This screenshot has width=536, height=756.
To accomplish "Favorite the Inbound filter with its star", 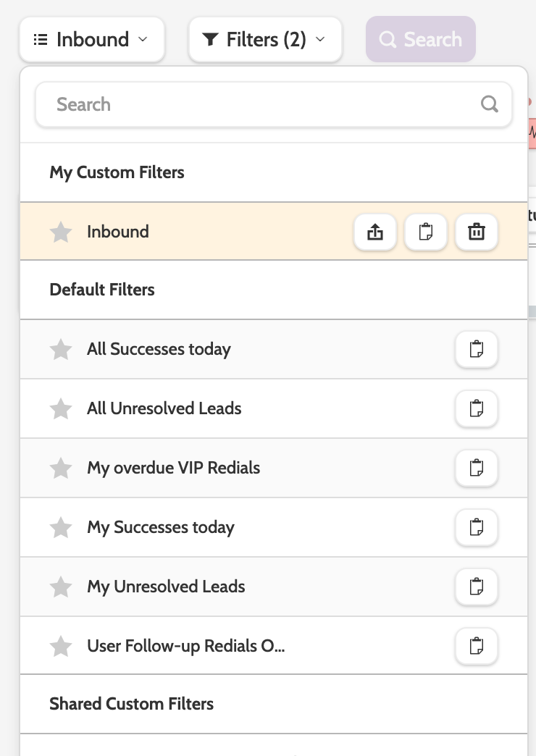I will [61, 232].
